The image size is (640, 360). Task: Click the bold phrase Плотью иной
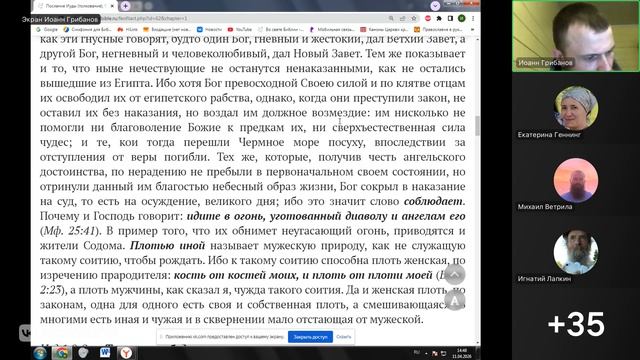(x=167, y=246)
